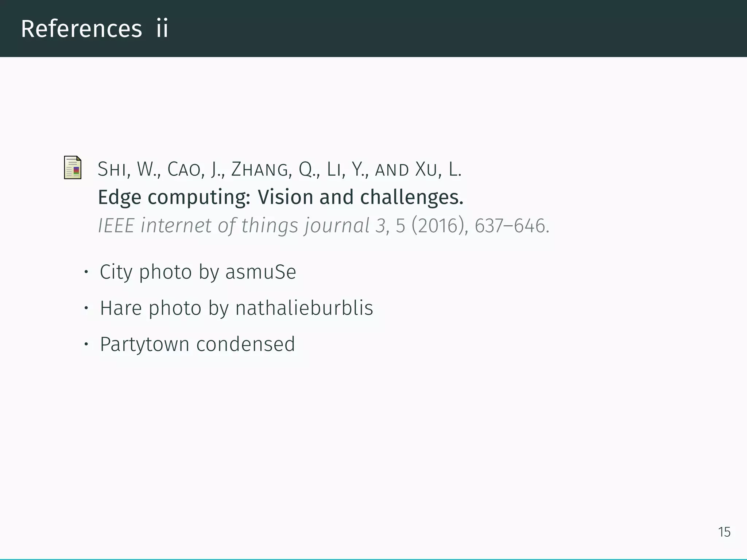Image resolution: width=747 pixels, height=560 pixels.
Task: Click the bullet dot before "Partytown condensed"
Action: pyautogui.click(x=86, y=344)
